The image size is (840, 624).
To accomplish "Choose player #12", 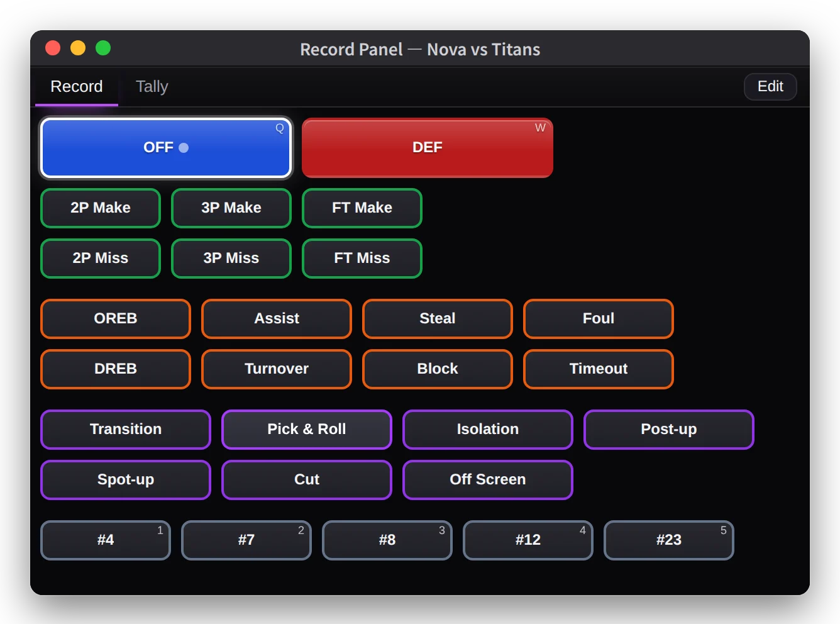I will [x=528, y=540].
